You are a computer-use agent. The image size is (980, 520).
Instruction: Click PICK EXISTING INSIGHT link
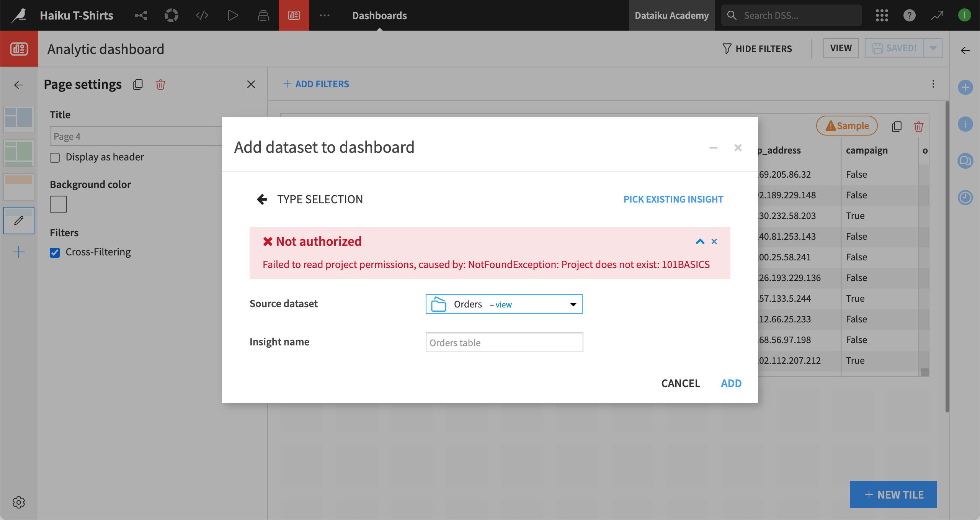click(x=673, y=199)
